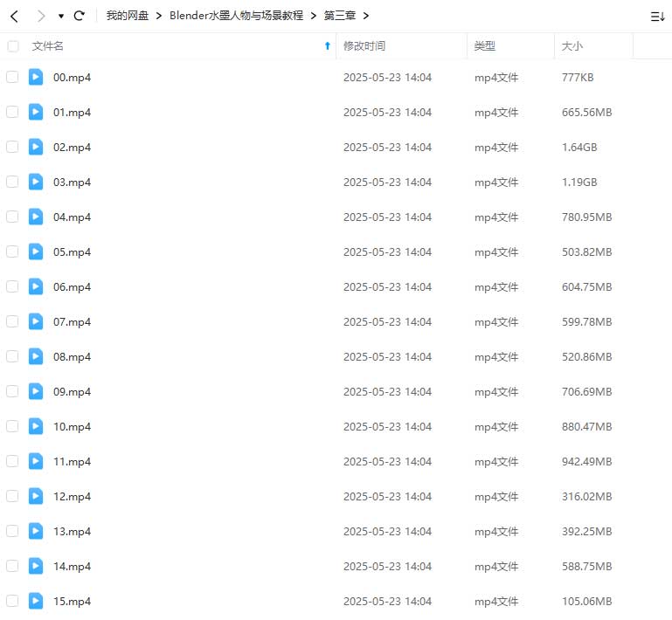Expand the chevron after 第三章 breadcrumb
672x620 pixels.
click(x=365, y=16)
